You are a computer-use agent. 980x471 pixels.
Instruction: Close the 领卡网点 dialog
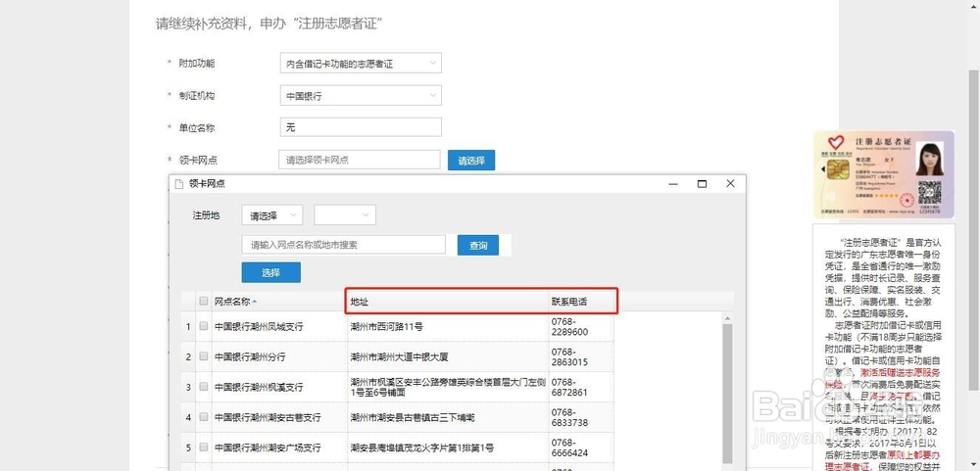click(x=730, y=184)
